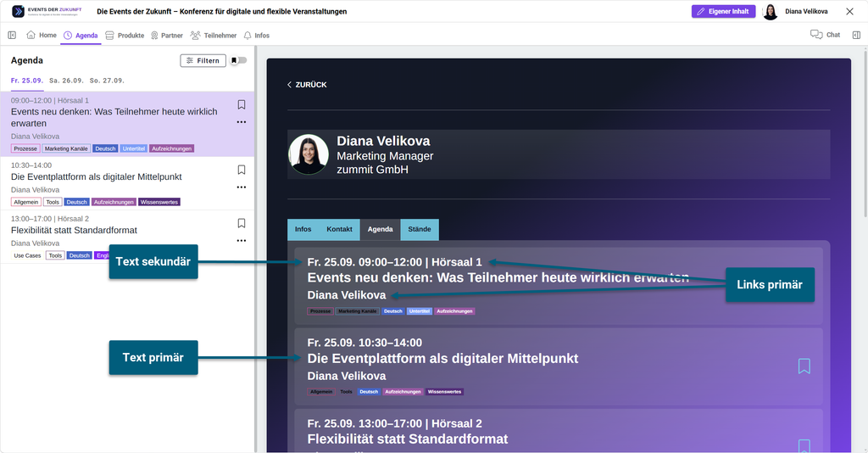Open 'Events neu denken' card title in profile agenda
This screenshot has height=453, width=868.
(x=498, y=277)
